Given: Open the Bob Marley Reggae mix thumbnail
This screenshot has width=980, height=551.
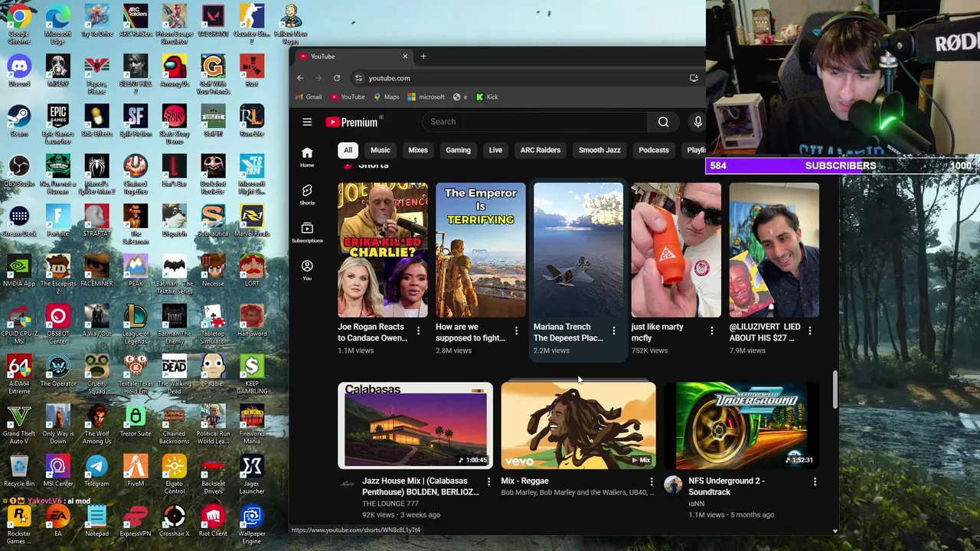Looking at the screenshot, I should click(578, 425).
